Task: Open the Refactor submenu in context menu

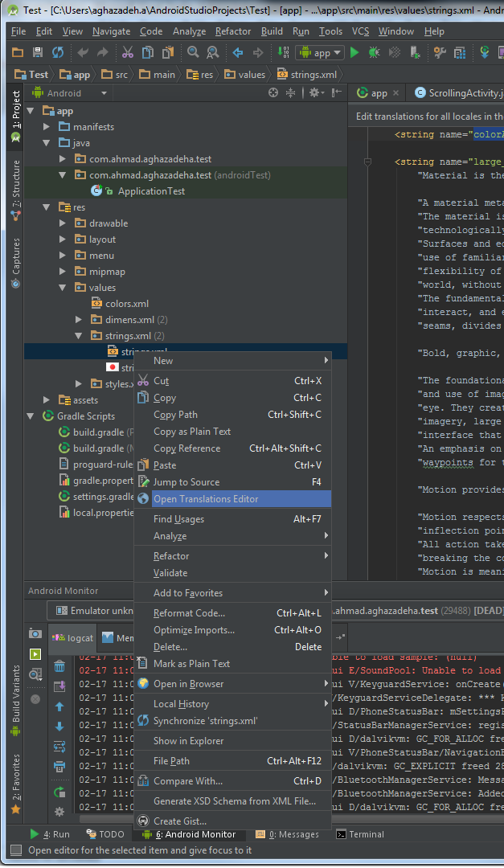Action: point(233,556)
